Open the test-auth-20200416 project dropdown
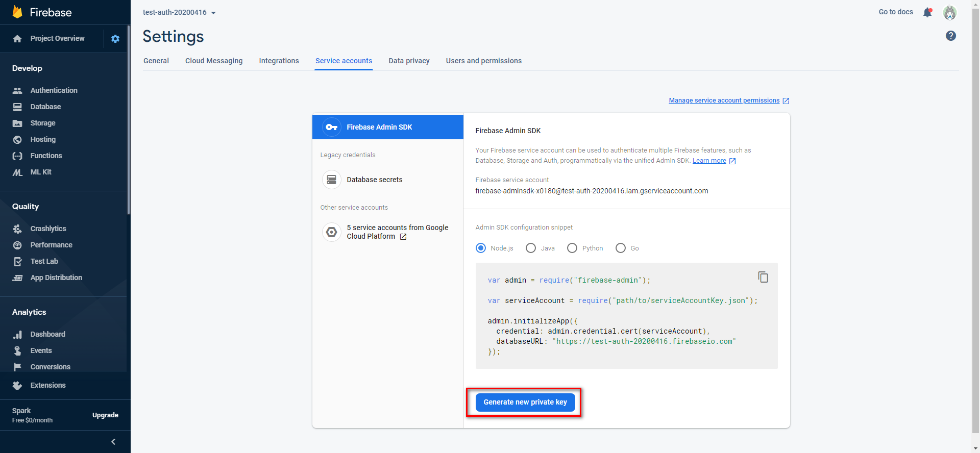The height and width of the screenshot is (453, 980). pos(179,12)
